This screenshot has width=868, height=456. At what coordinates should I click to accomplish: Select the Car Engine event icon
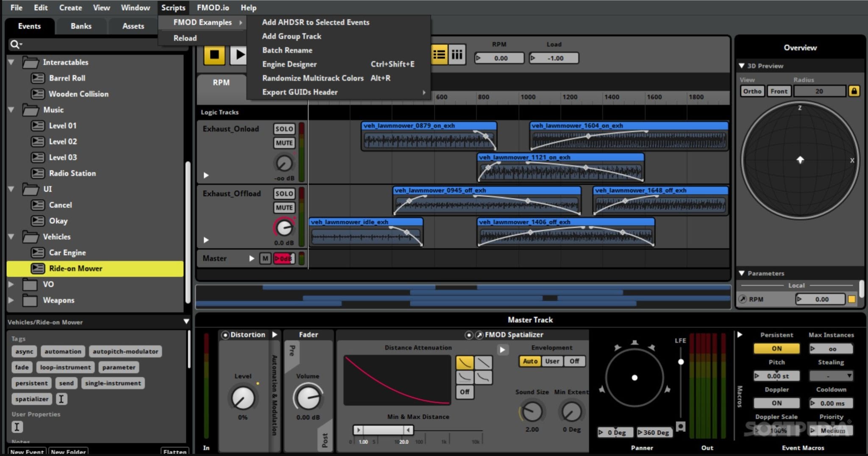pyautogui.click(x=38, y=253)
